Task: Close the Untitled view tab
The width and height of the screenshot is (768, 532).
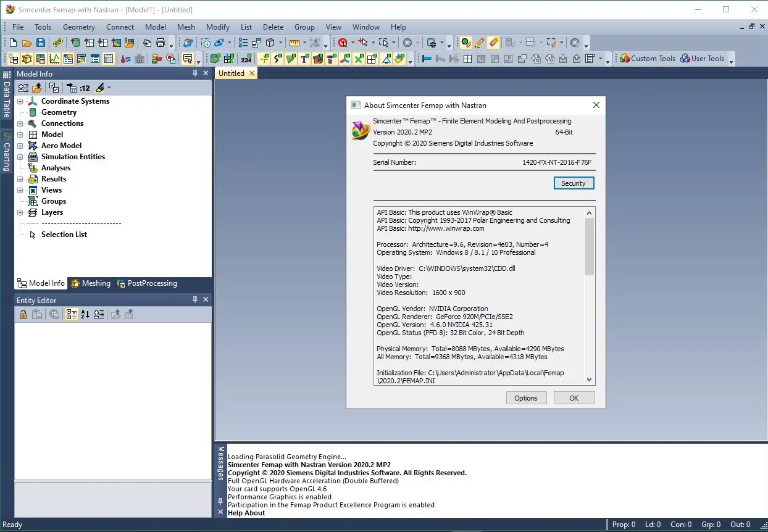Action: pos(251,73)
